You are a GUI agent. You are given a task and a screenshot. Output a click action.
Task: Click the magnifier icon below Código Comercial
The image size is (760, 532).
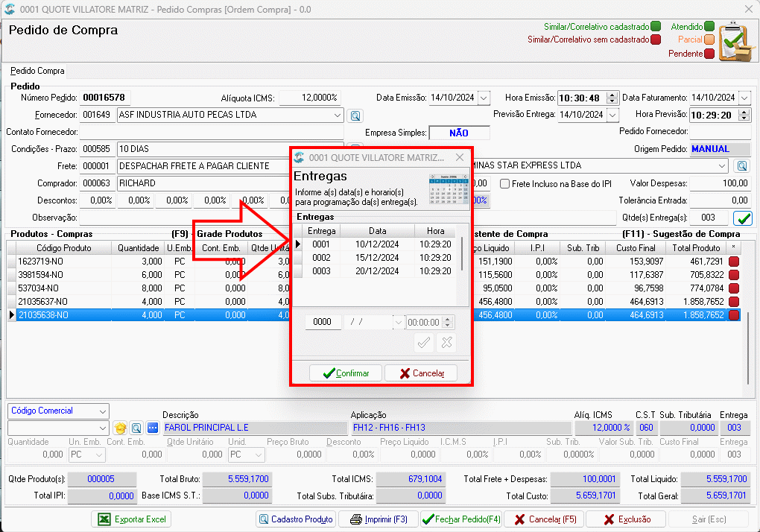pos(136,428)
